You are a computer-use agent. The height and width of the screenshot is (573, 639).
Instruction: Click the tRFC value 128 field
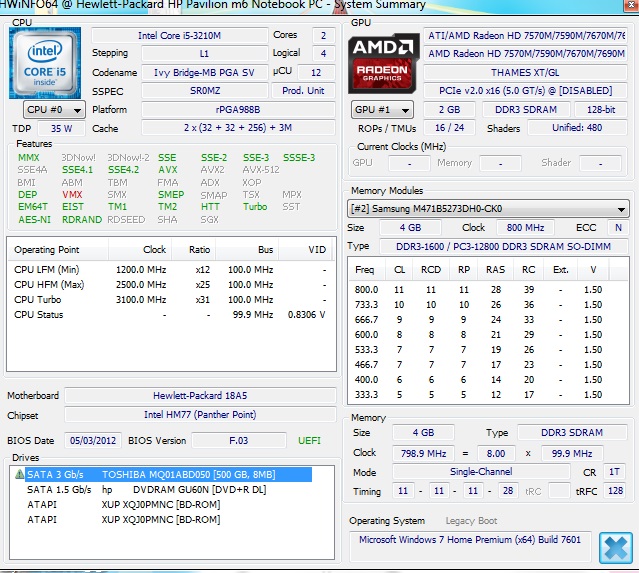[x=615, y=491]
